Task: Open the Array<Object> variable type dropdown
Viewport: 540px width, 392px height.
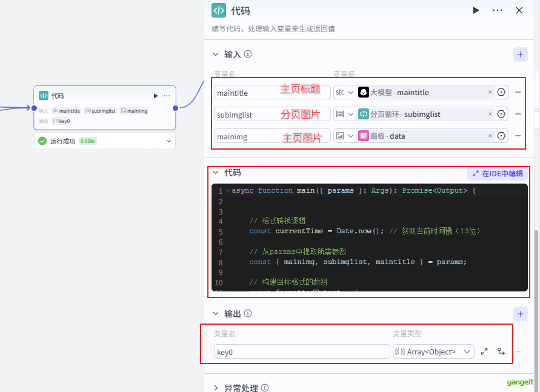Action: pos(433,351)
